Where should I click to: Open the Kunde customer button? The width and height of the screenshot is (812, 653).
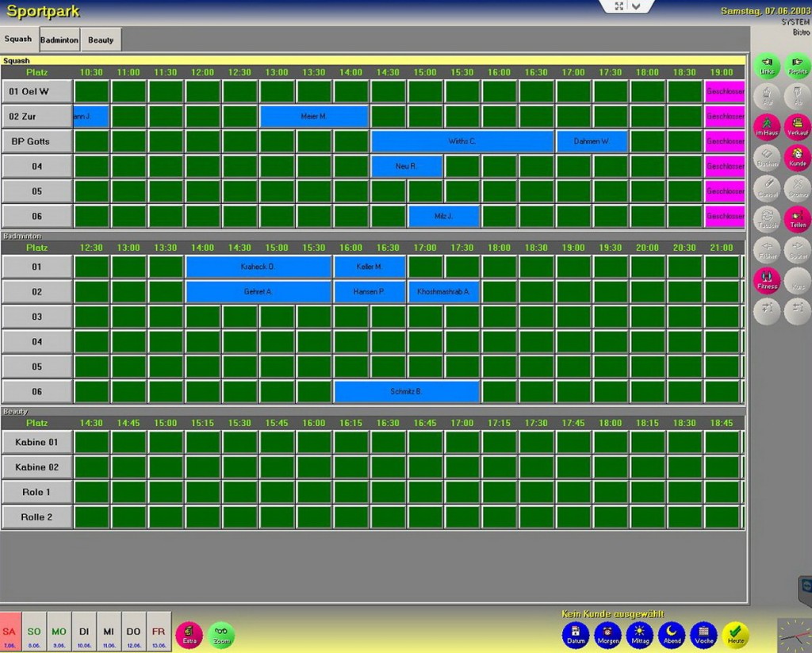798,157
